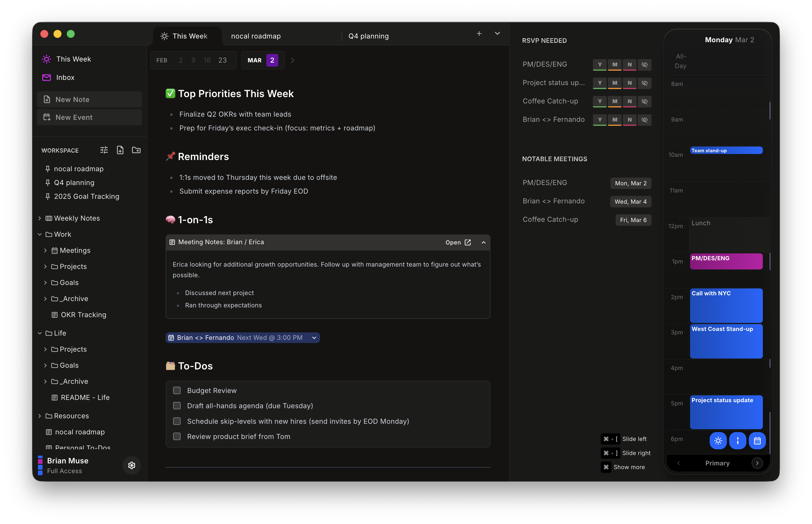Open the Inbox mail icon
The height and width of the screenshot is (524, 812).
click(x=46, y=77)
